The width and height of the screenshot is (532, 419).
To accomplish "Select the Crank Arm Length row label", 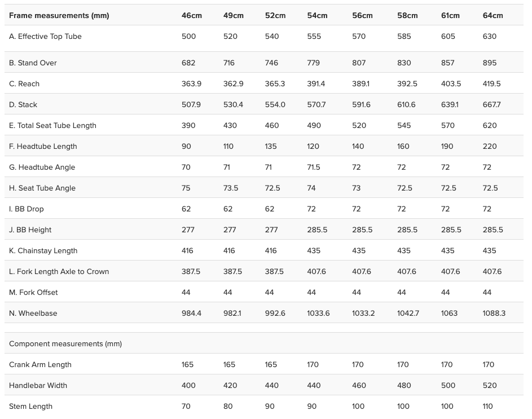I will pyautogui.click(x=40, y=364).
